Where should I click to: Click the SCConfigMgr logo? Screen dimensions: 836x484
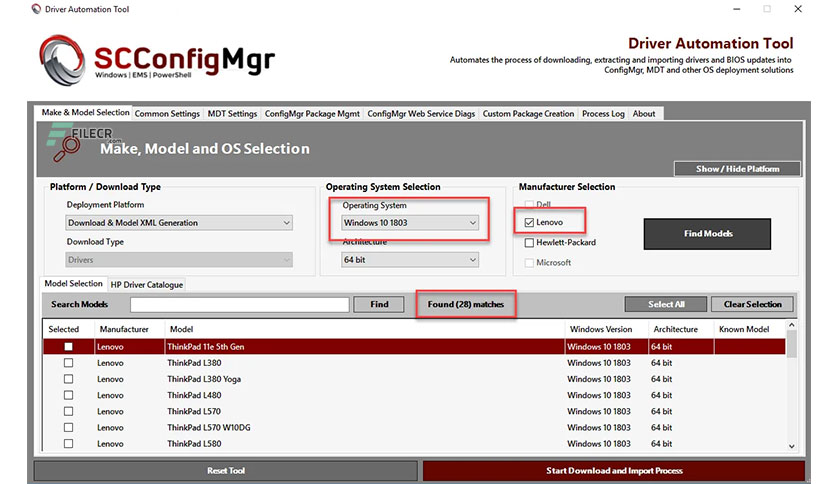pyautogui.click(x=157, y=60)
